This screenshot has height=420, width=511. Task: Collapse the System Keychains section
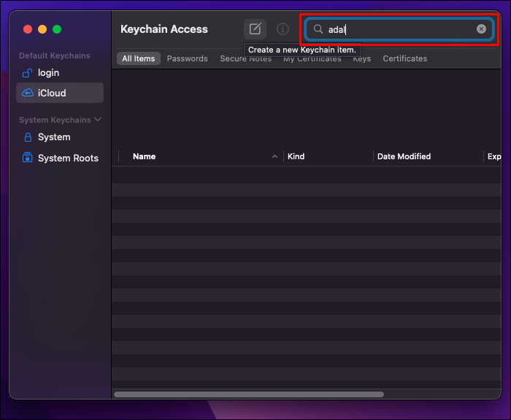[97, 119]
